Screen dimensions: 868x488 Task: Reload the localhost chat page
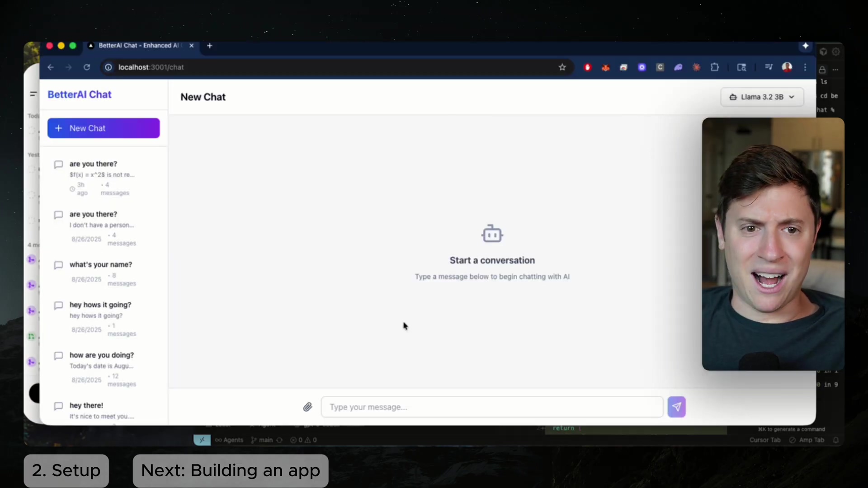pyautogui.click(x=87, y=67)
